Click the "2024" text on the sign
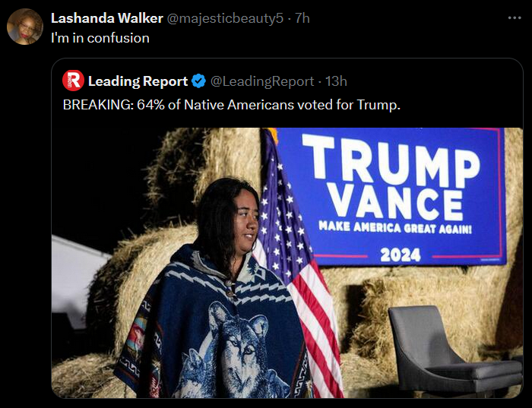Viewport: 532px width, 408px height. pyautogui.click(x=400, y=255)
